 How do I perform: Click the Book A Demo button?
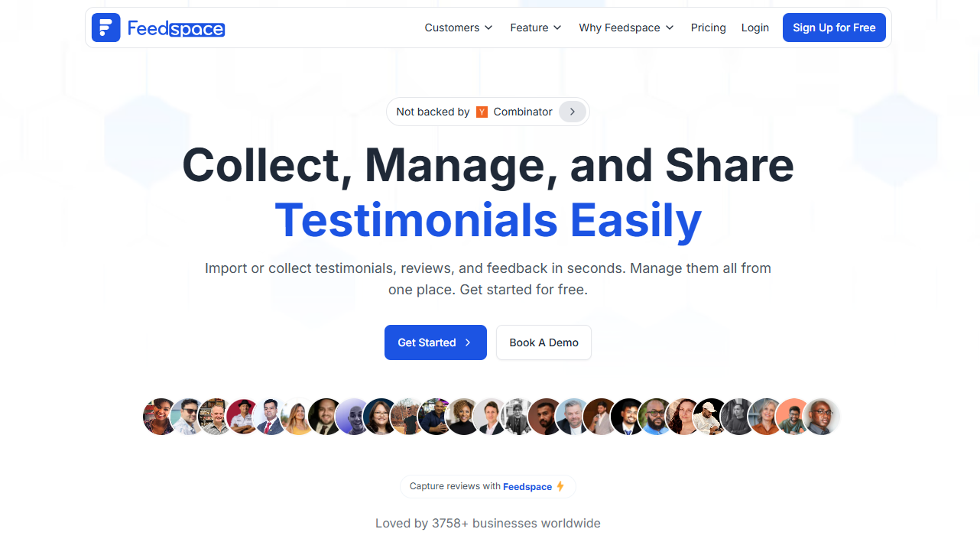[544, 342]
